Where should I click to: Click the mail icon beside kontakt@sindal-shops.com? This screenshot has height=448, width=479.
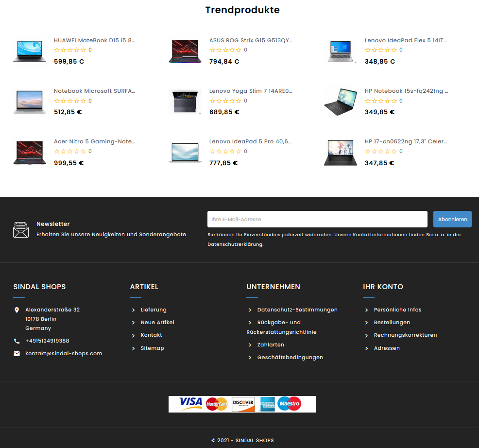(17, 354)
